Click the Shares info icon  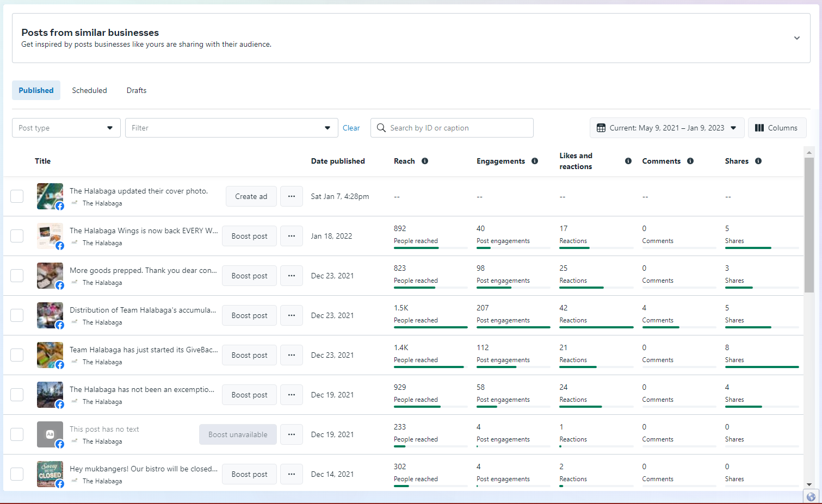[758, 161]
